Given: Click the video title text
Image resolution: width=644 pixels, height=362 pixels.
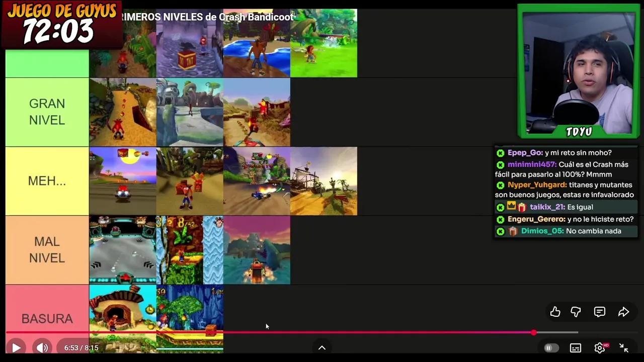Looking at the screenshot, I should click(x=207, y=17).
